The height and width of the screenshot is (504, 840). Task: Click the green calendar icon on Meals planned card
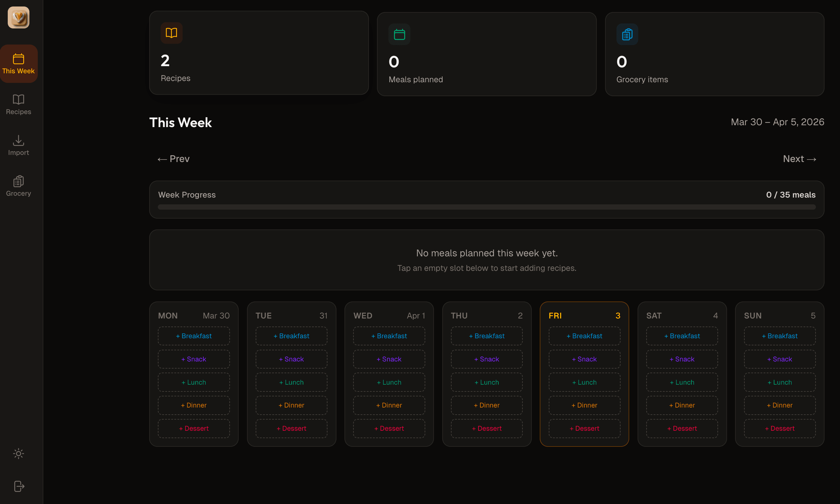(x=399, y=34)
